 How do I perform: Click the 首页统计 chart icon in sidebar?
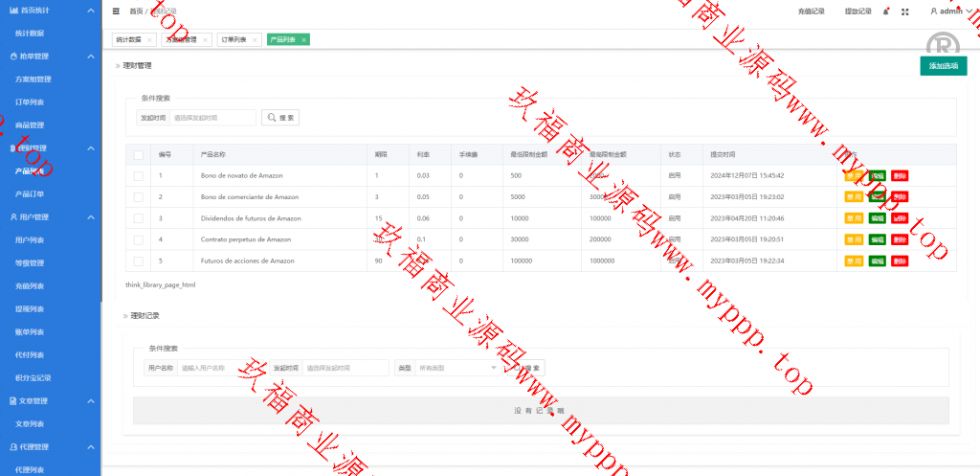(11, 10)
